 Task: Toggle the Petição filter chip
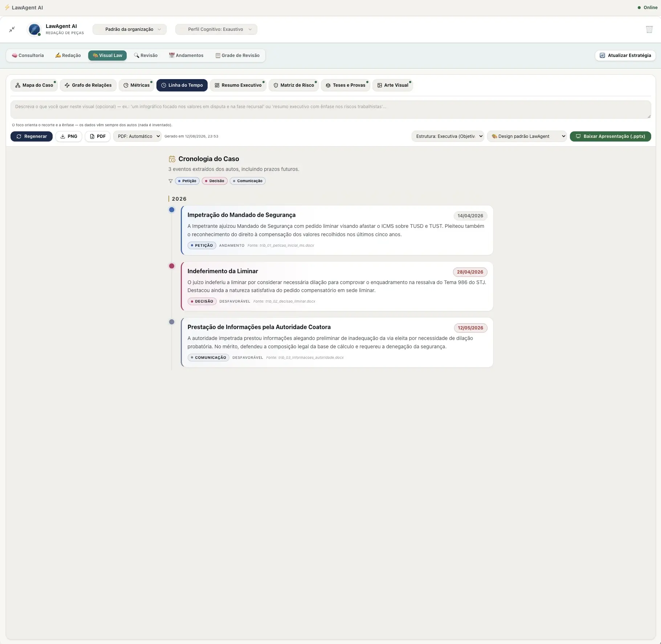coord(187,181)
